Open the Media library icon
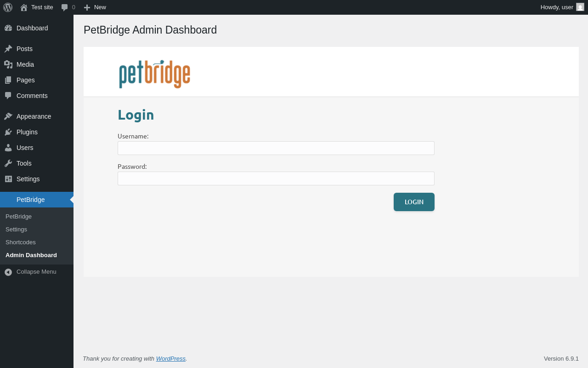 pos(8,64)
